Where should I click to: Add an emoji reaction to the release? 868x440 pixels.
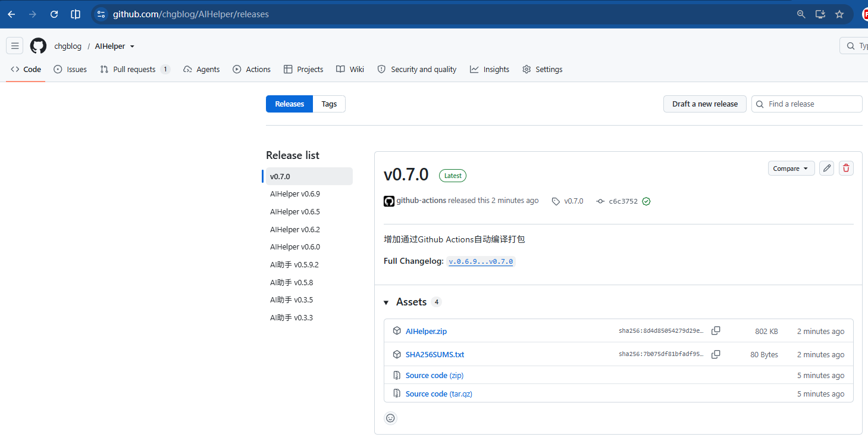pos(390,418)
